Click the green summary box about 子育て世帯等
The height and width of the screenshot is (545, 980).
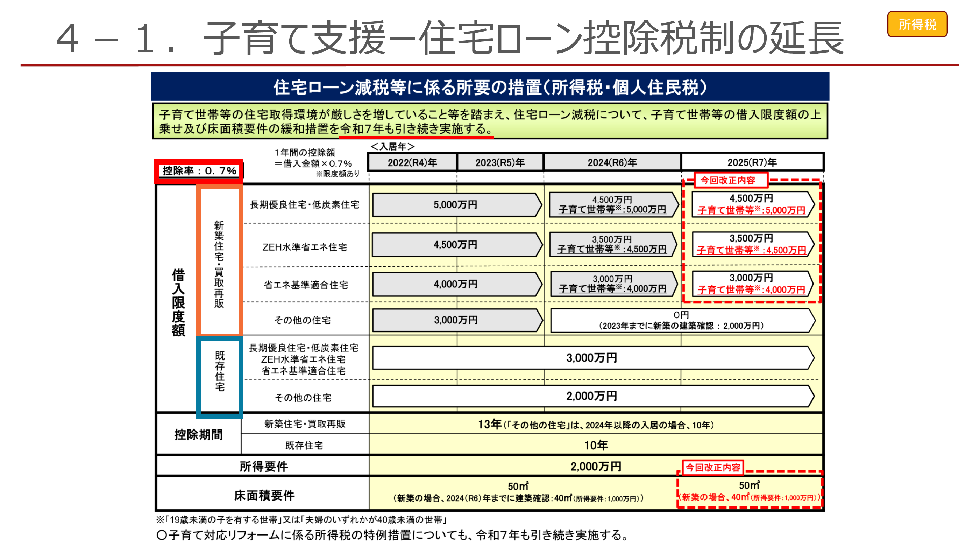coord(490,121)
